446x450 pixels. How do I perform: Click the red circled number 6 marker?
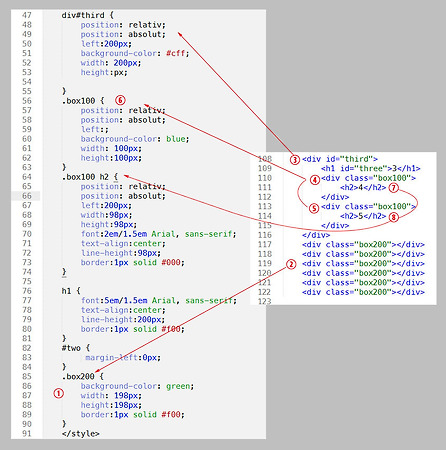pos(120,100)
